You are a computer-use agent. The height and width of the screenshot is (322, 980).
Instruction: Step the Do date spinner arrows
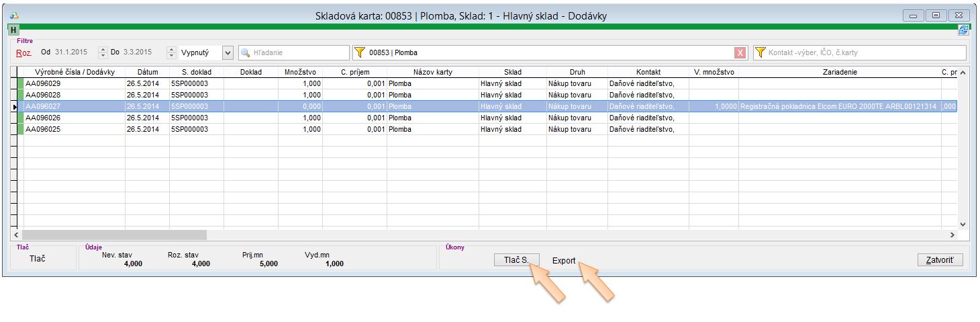(173, 52)
